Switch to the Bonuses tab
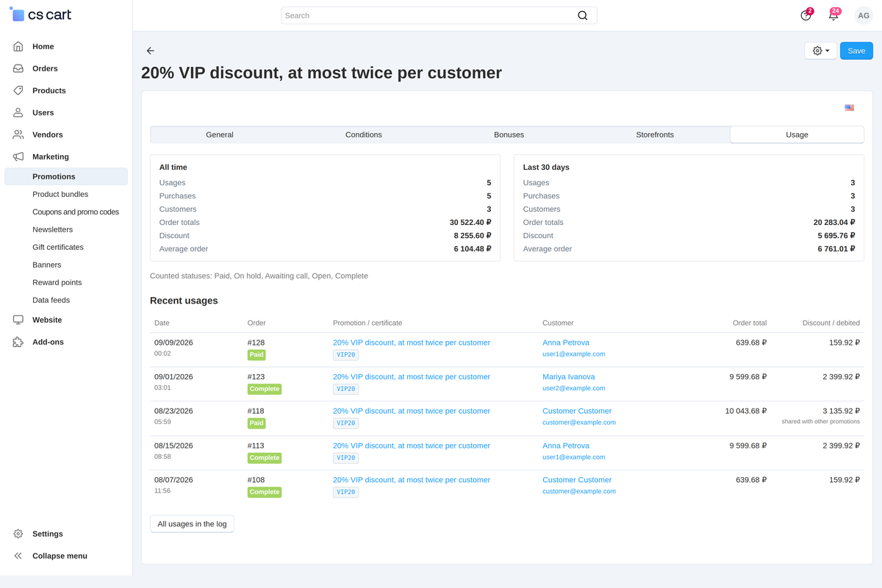This screenshot has height=588, width=882. pos(509,135)
